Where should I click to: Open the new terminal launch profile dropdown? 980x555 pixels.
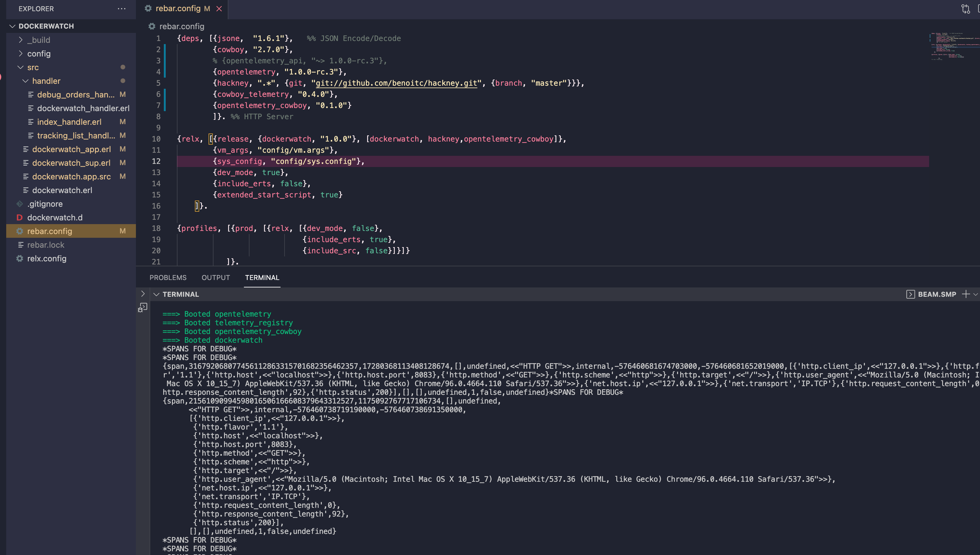click(x=975, y=294)
